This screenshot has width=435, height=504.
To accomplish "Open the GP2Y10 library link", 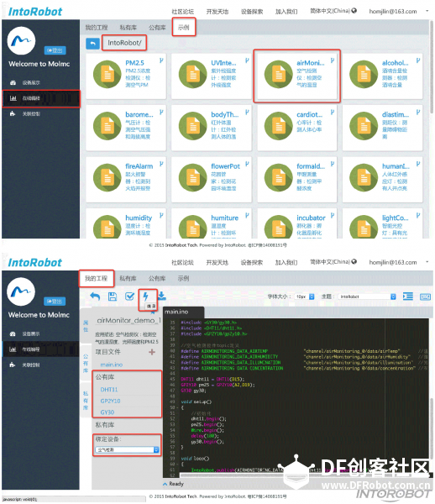I will pyautogui.click(x=110, y=402).
